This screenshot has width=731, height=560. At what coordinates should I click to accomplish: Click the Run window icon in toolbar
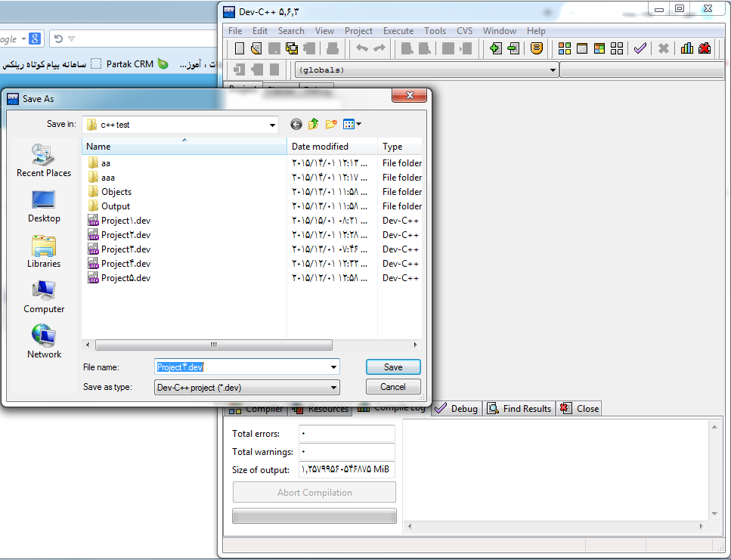[x=582, y=48]
